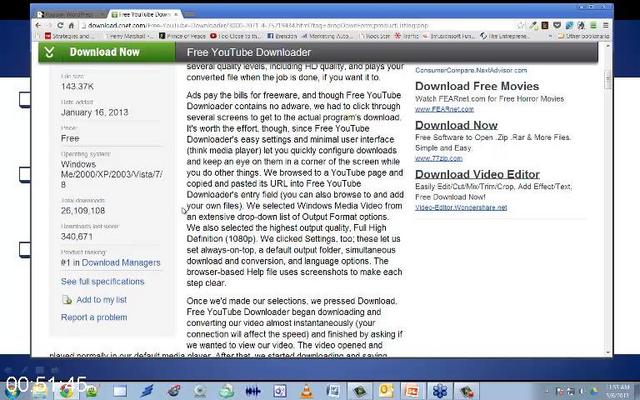
Task: Select the Free YouTube Down... tab
Action: [x=144, y=14]
